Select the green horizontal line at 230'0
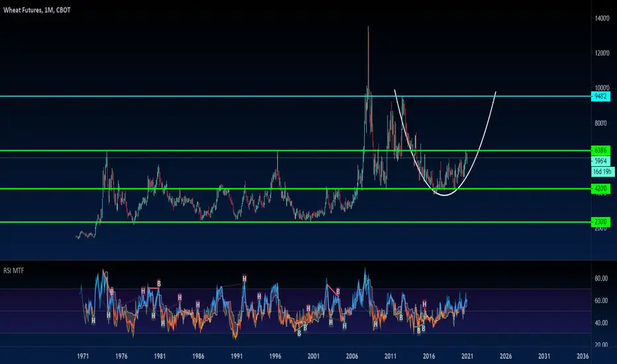The height and width of the screenshot is (364, 617). 295,222
